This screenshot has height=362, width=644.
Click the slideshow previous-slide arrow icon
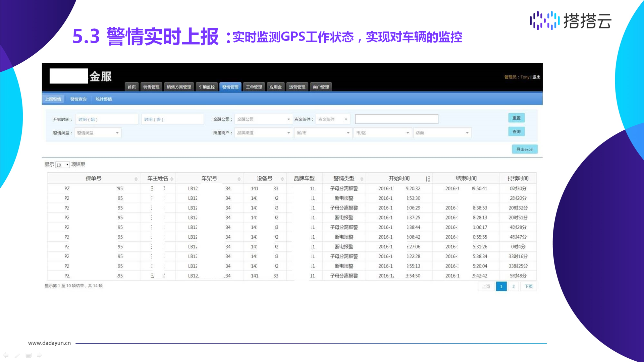click(x=6, y=356)
